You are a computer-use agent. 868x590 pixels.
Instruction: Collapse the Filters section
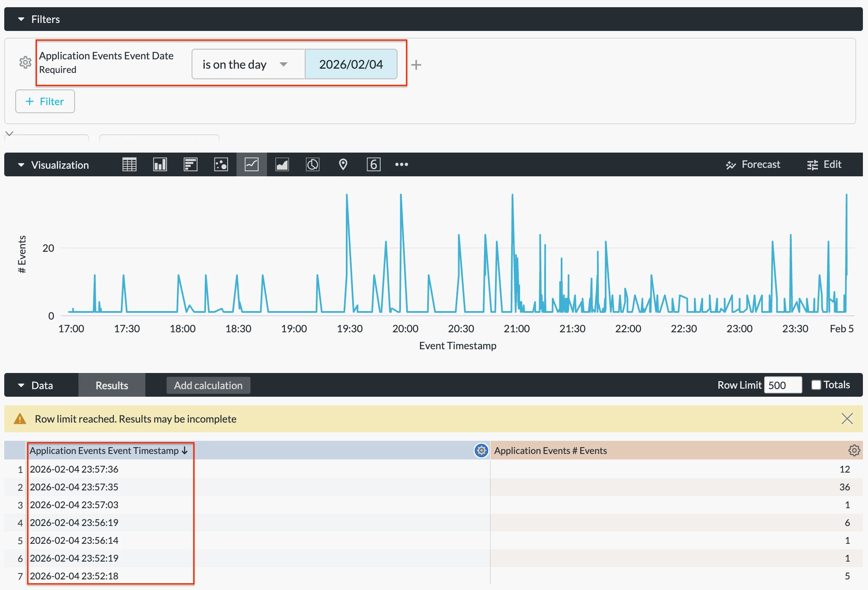tap(21, 19)
